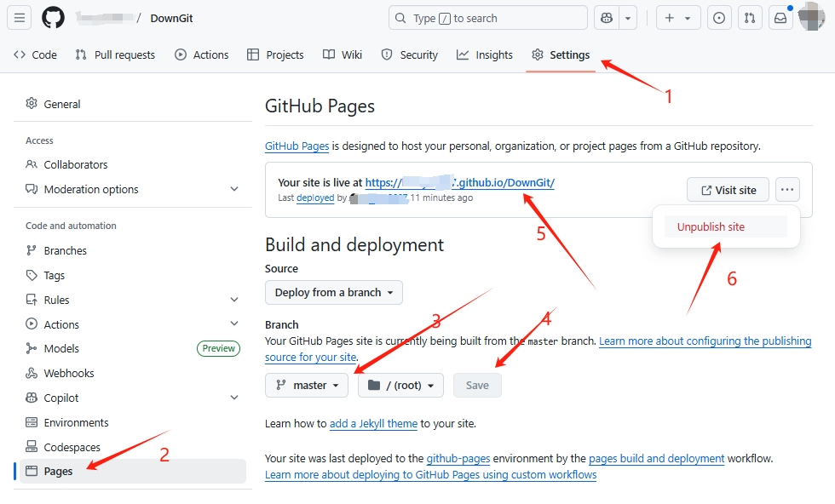Click the comment icon beside Moderation options
The width and height of the screenshot is (835, 504).
[32, 189]
